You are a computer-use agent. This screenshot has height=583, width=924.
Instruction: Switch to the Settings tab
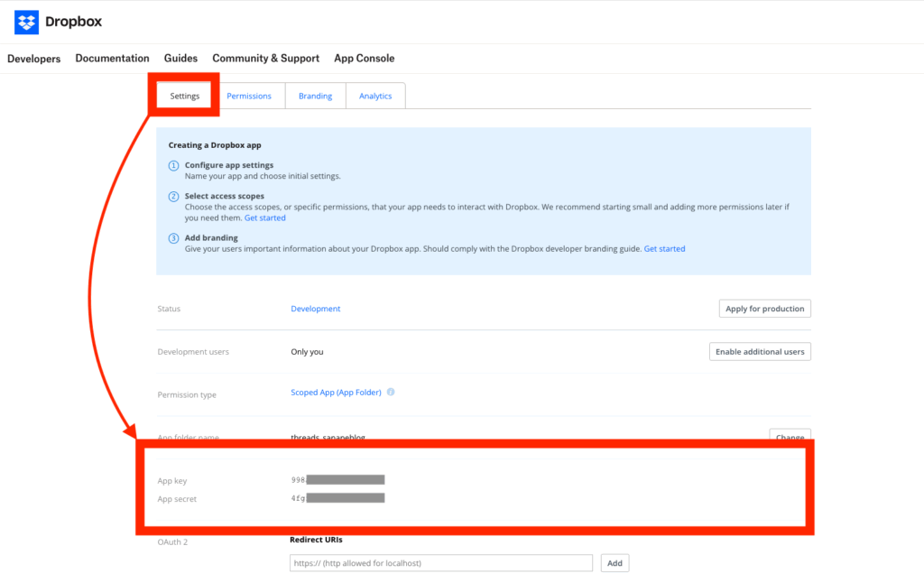(184, 96)
